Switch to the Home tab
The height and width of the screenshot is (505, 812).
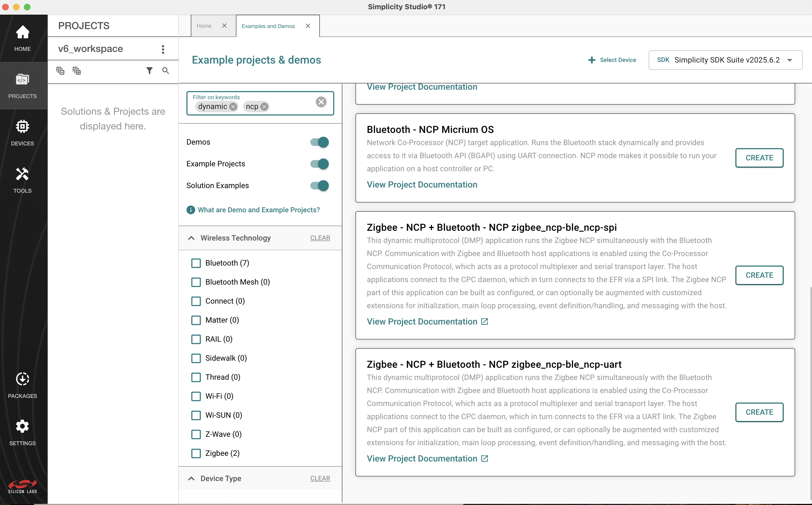pos(204,26)
